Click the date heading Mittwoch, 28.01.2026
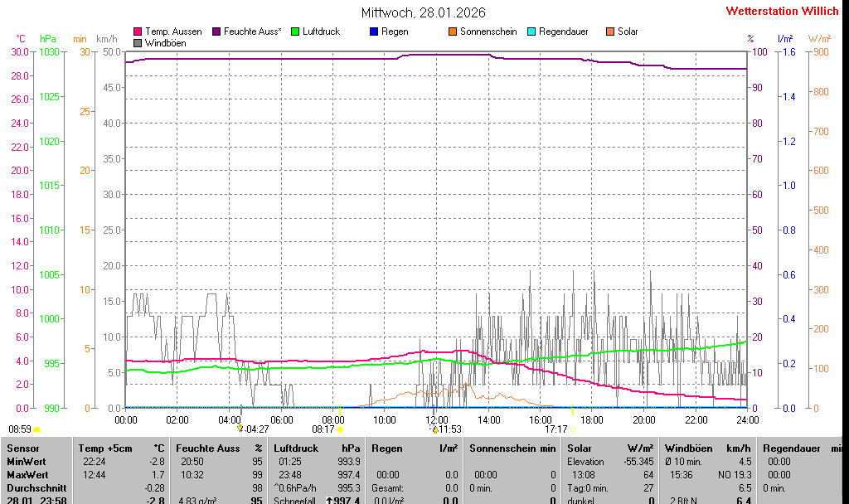Image resolution: width=849 pixels, height=504 pixels. pos(424,12)
